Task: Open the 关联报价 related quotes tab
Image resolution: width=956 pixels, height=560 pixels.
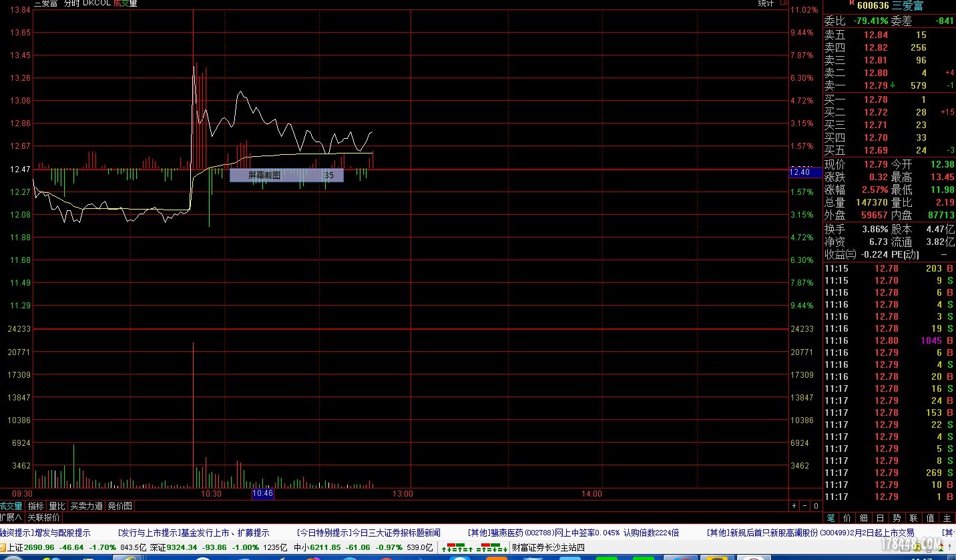Action: tap(44, 517)
